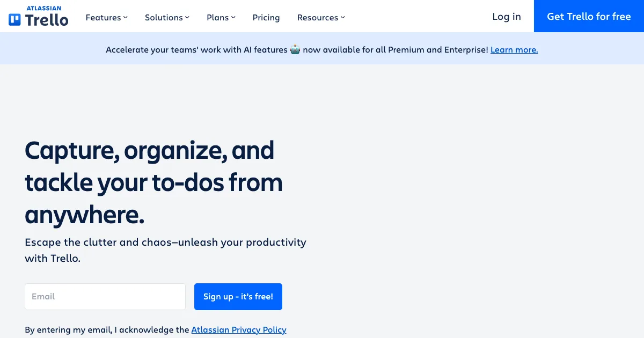
Task: Open the Resources menu
Action: point(318,18)
